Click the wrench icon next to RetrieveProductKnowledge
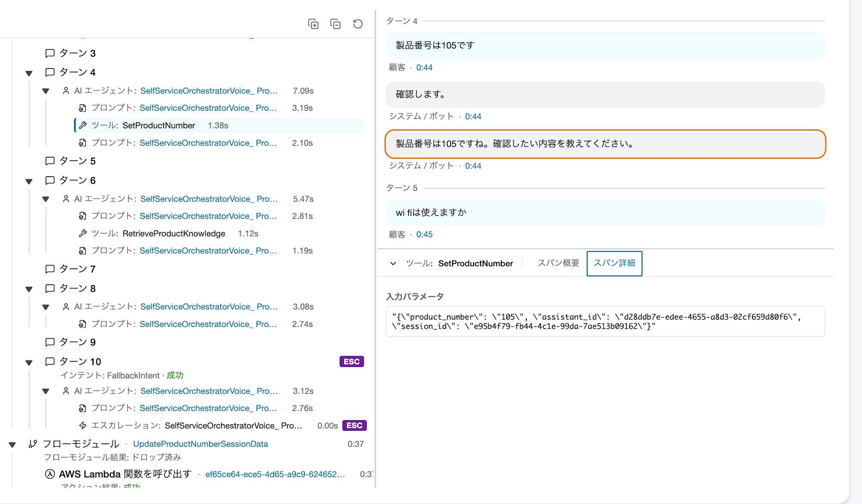Screen dimensions: 862x504 click(83, 233)
